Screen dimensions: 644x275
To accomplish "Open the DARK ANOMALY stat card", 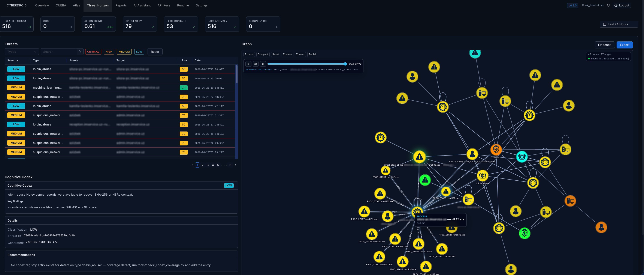I will (222, 24).
